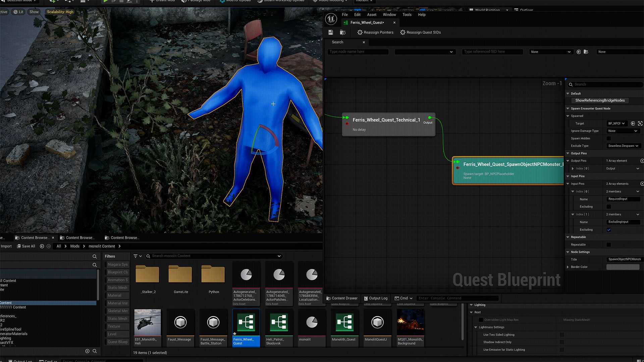Toggle the Spawn Hidden checkbox
Viewport: 644px width, 362px height.
(608, 138)
